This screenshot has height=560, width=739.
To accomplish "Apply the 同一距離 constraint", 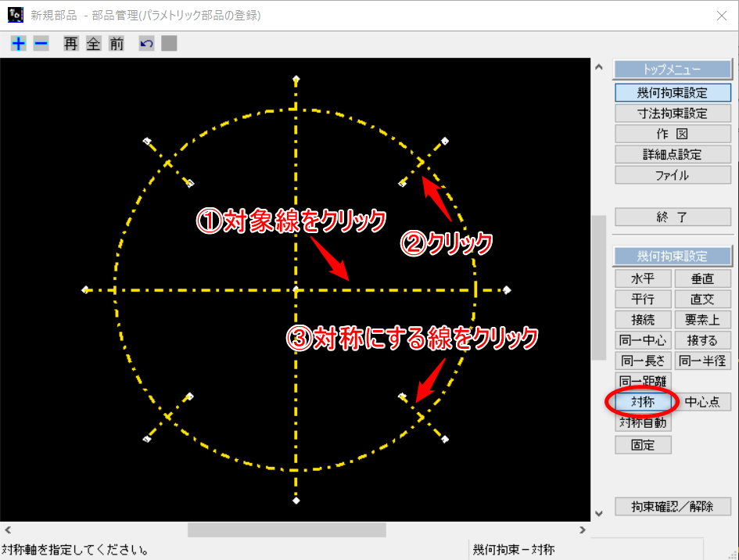I will 643,380.
